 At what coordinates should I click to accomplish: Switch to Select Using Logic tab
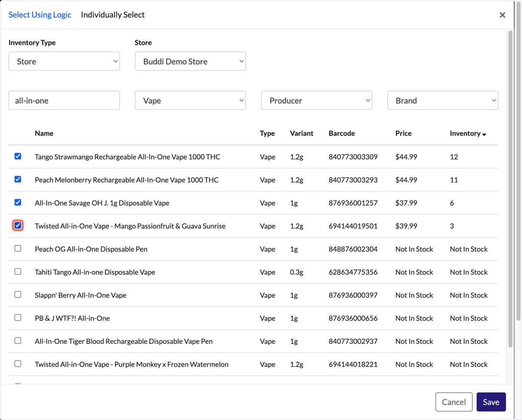[x=40, y=15]
